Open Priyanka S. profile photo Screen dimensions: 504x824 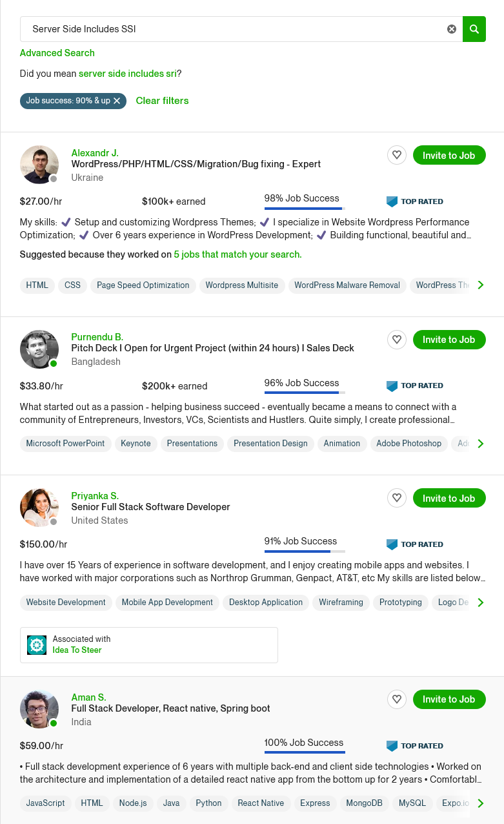point(39,507)
